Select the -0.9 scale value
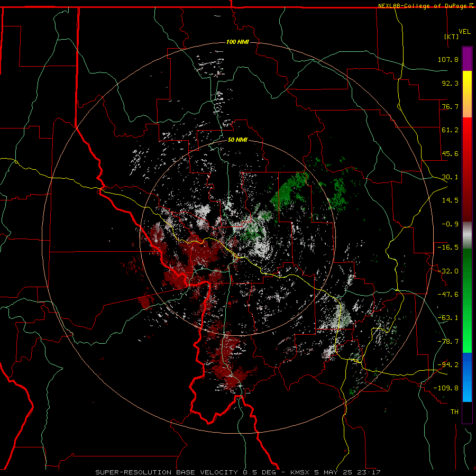Image resolution: width=476 pixels, height=476 pixels. point(450,224)
